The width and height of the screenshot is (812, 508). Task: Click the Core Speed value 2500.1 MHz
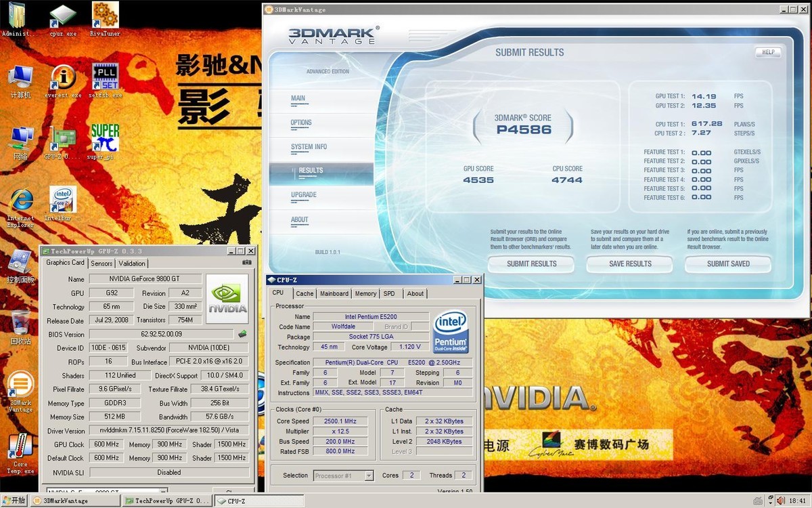[x=340, y=421]
